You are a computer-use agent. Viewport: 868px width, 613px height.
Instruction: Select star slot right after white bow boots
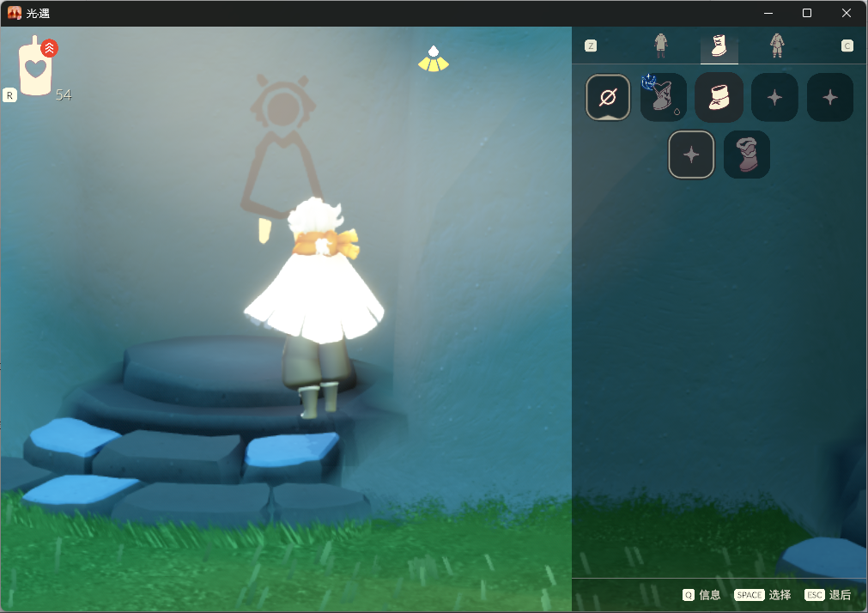pos(774,98)
